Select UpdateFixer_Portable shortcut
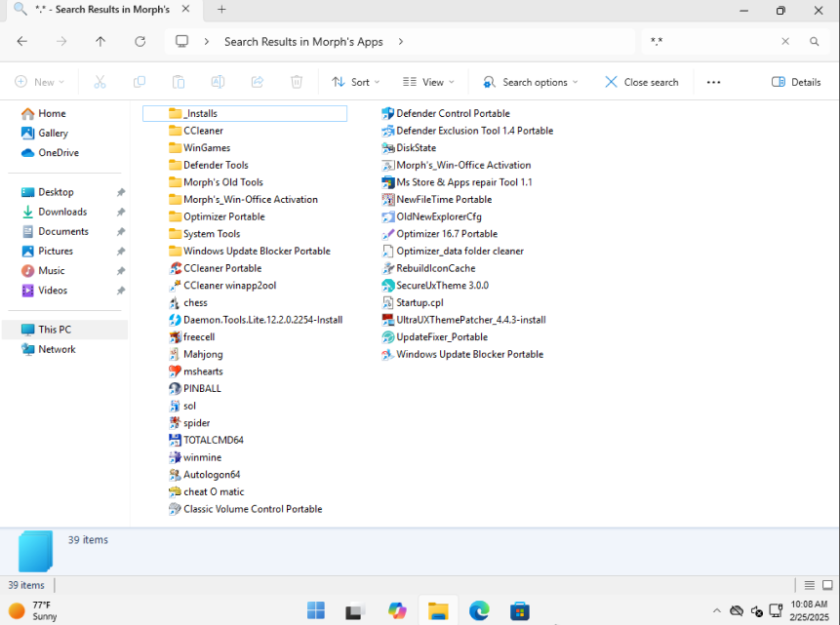This screenshot has height=625, width=840. click(x=434, y=336)
